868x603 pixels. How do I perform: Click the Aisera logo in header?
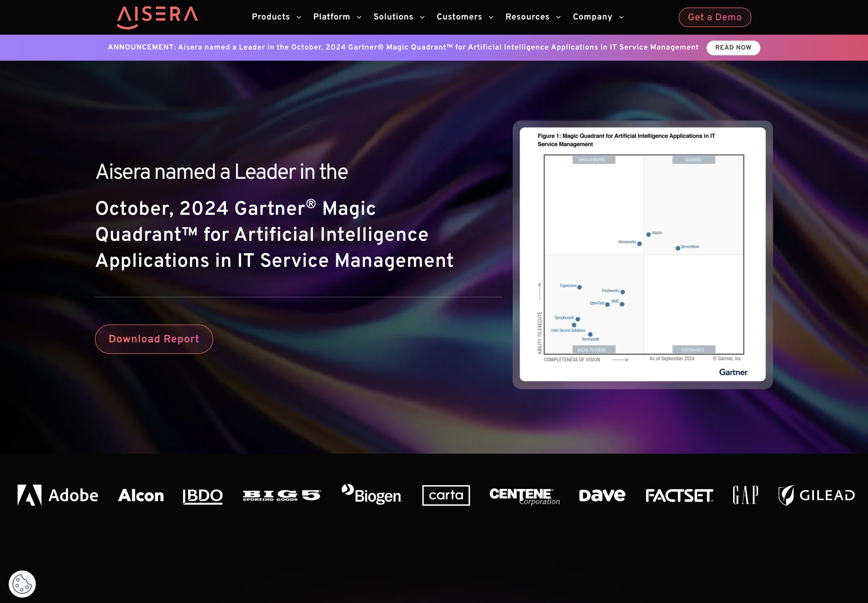point(158,17)
